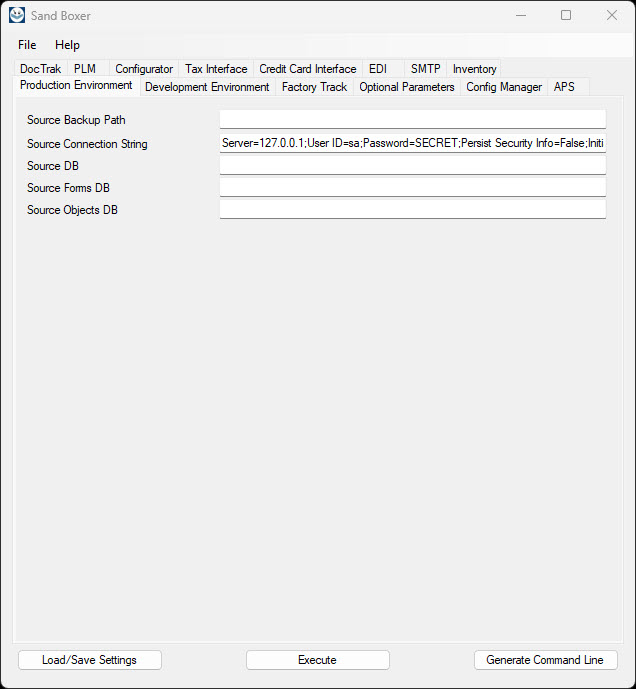Go to Optional Parameters tab
This screenshot has height=689, width=636.
406,87
